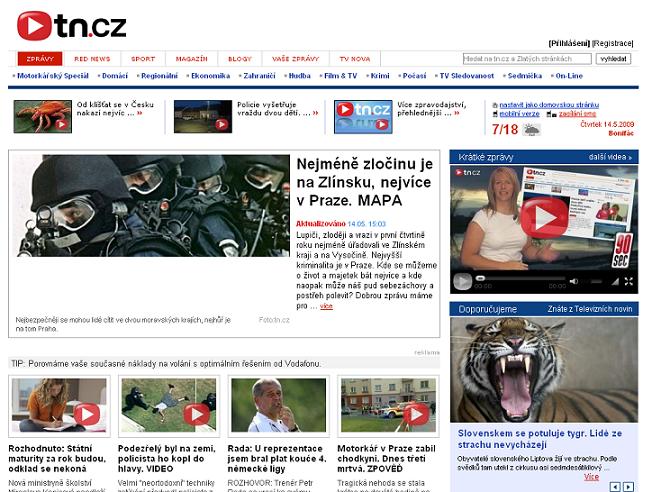Open the main SWAT police photo of the Zlínsko article

click(x=150, y=232)
